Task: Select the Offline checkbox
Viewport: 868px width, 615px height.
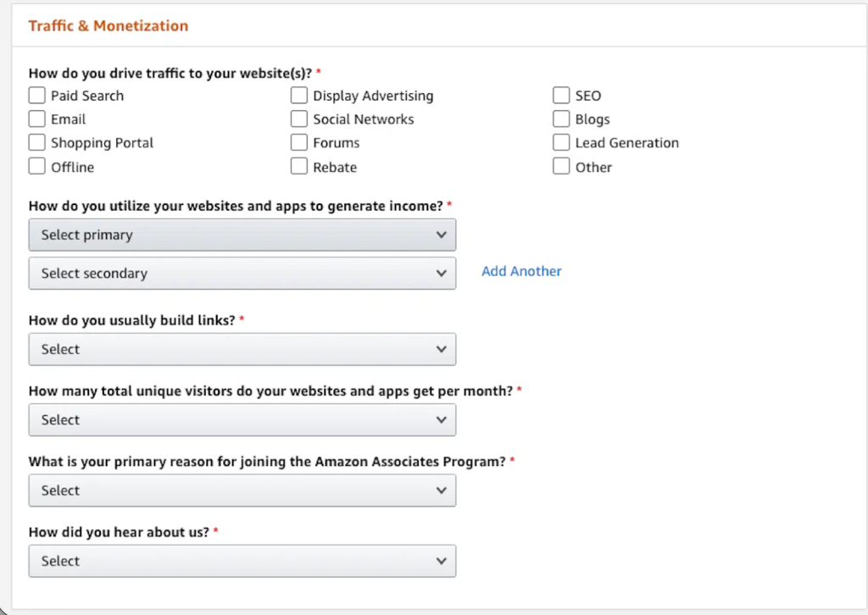Action: click(37, 167)
